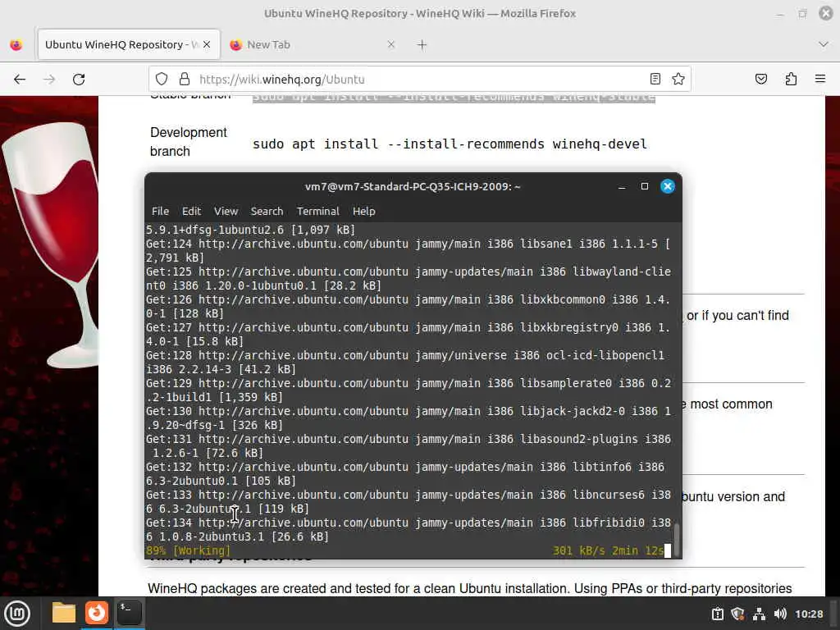The image size is (840, 630).
Task: Open the Terminal menu in terminal
Action: tap(318, 211)
